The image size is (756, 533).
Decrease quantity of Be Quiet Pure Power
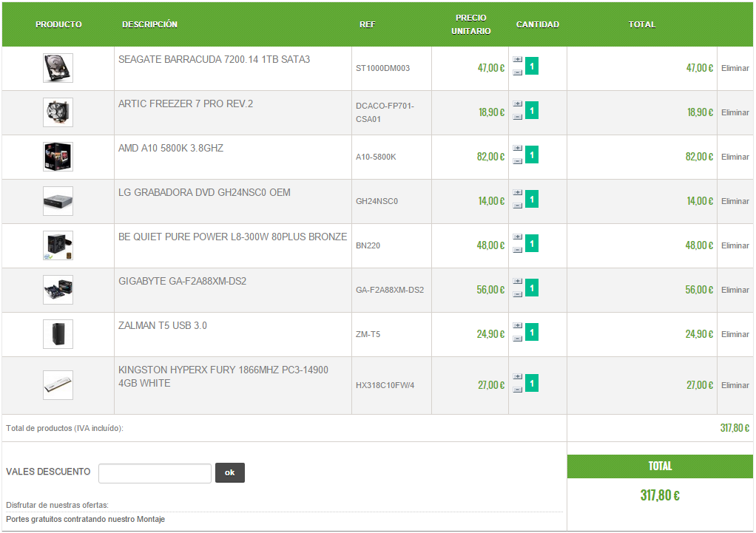tap(517, 250)
